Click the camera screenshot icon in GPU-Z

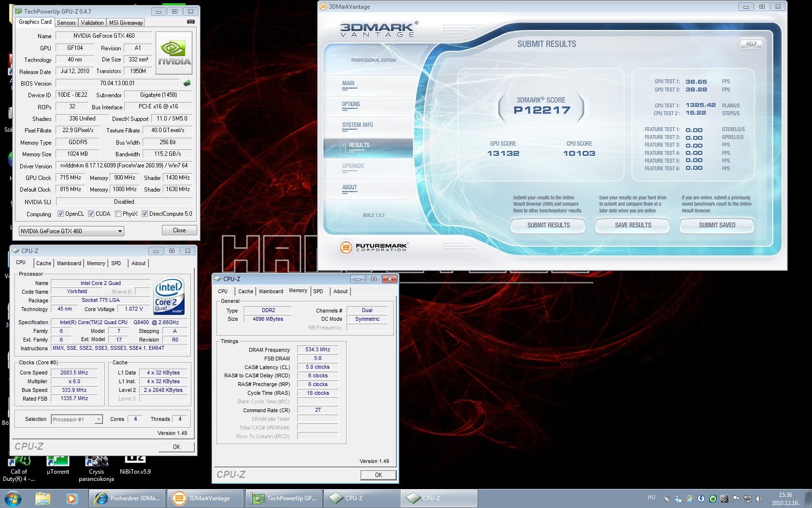click(191, 22)
